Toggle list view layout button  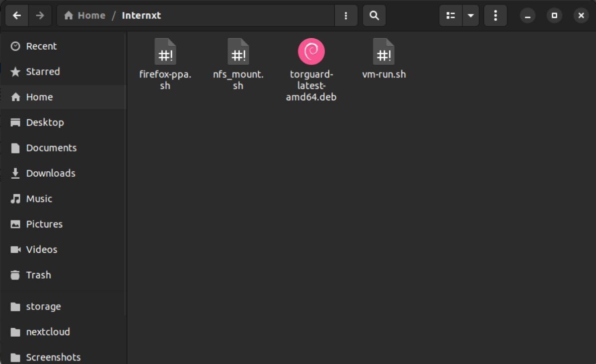tap(450, 15)
